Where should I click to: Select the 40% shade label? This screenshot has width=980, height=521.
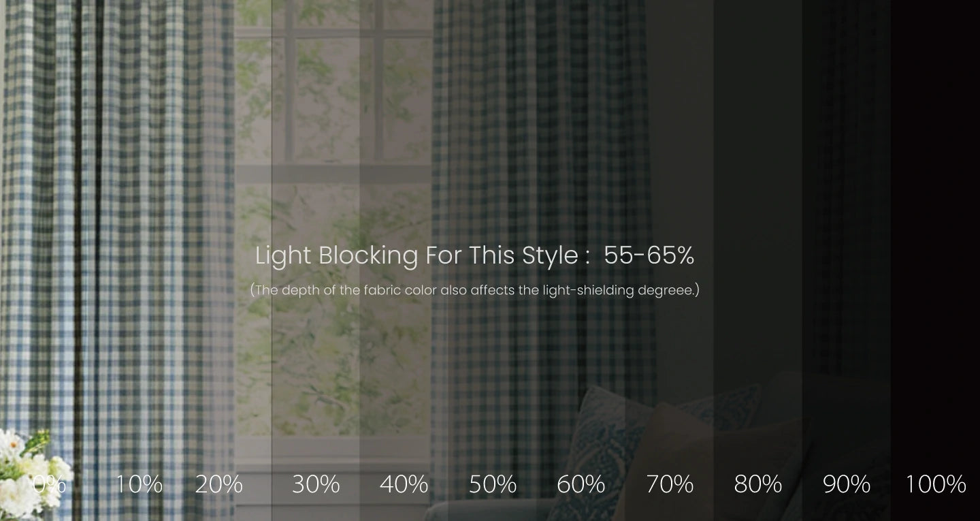pos(404,484)
